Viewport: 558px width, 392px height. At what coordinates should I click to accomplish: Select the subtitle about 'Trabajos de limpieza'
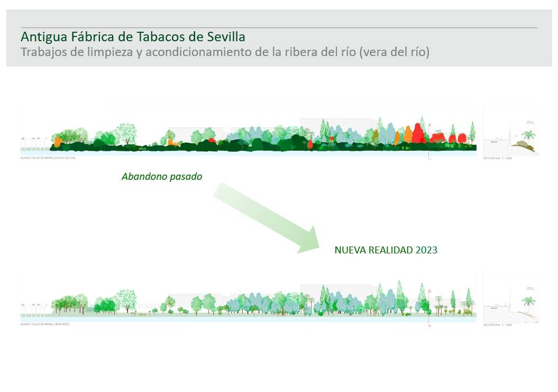pos(225,52)
